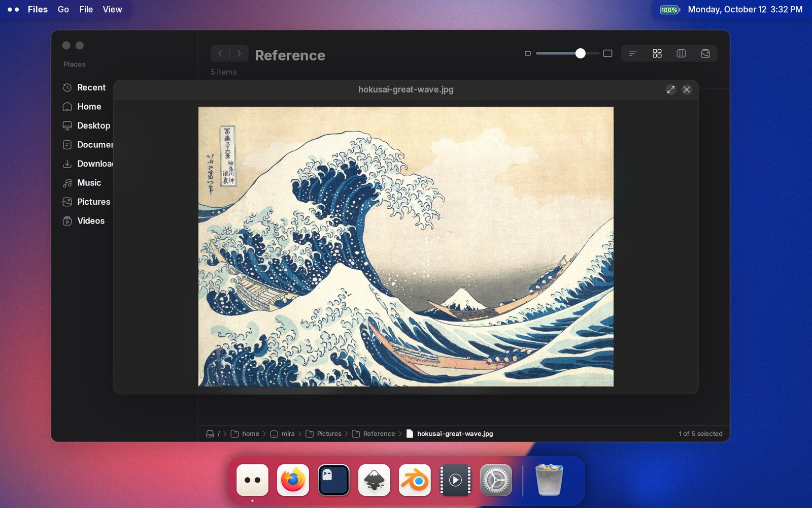Viewport: 812px width, 508px height.
Task: Launch Firefox from the dock
Action: point(293,480)
